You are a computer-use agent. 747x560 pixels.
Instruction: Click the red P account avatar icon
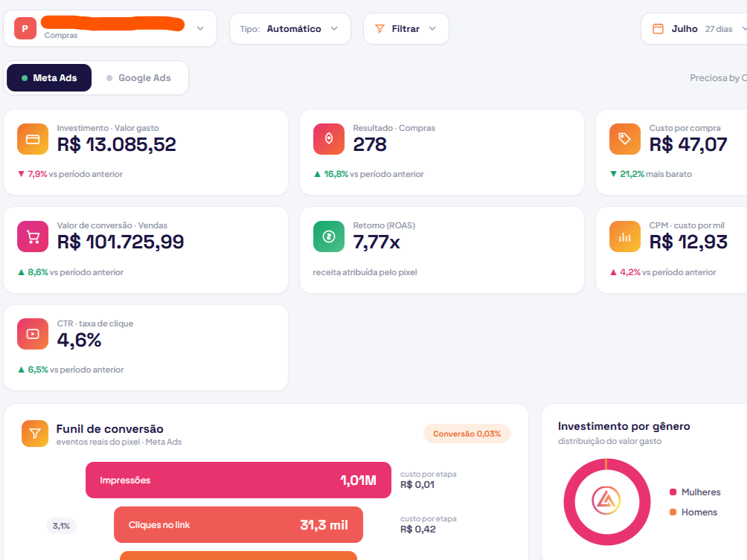25,28
